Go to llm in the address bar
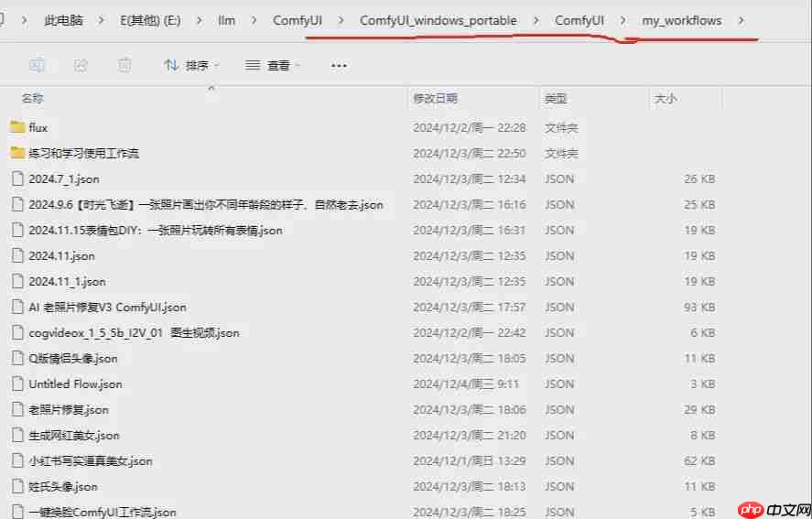This screenshot has height=519, width=812. tap(226, 21)
